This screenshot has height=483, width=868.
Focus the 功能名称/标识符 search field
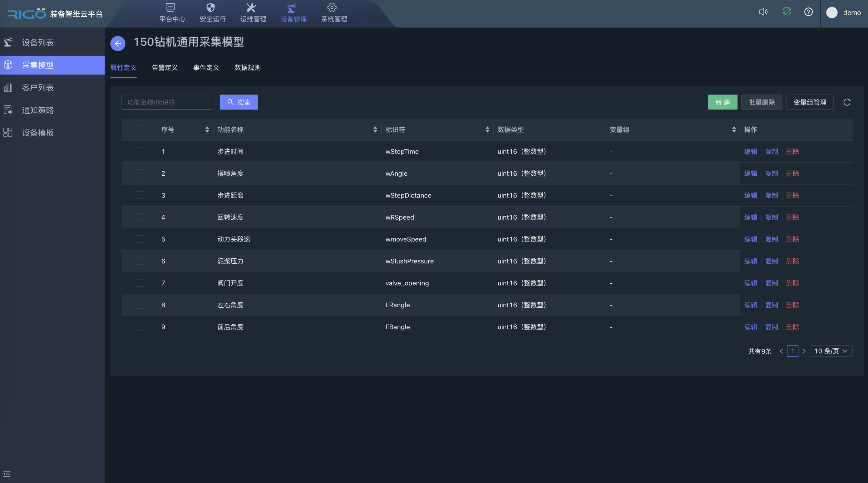[167, 102]
